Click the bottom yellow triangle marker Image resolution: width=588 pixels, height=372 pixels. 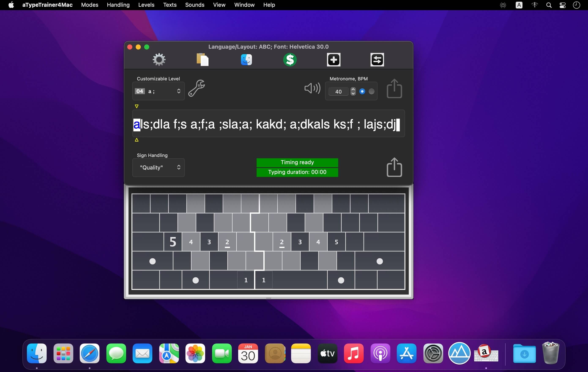tap(137, 140)
